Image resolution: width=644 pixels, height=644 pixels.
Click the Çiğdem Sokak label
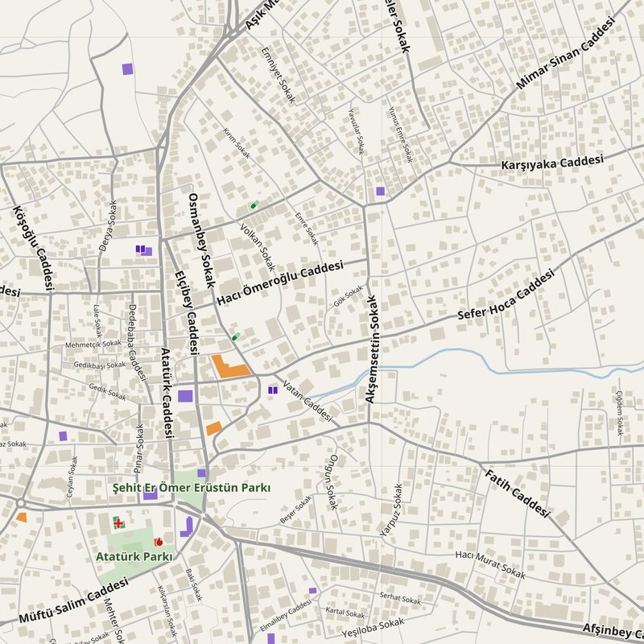click(x=619, y=412)
